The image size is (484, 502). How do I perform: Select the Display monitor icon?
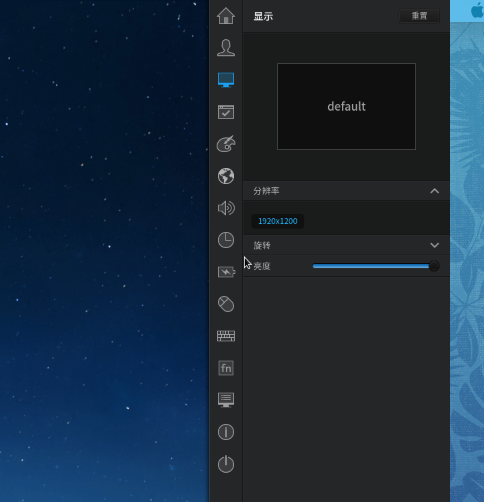pyautogui.click(x=226, y=80)
